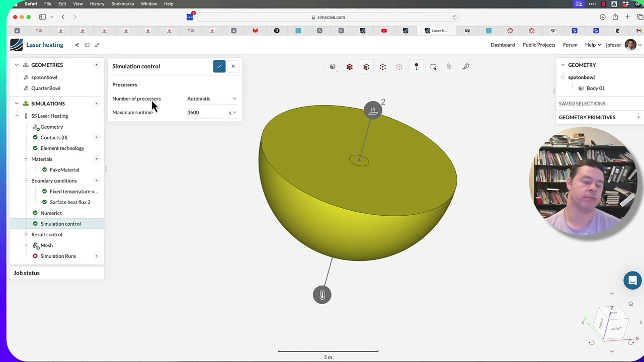Viewport: 644px width, 362px height.
Task: Open the Help dropdown menu
Action: click(593, 45)
